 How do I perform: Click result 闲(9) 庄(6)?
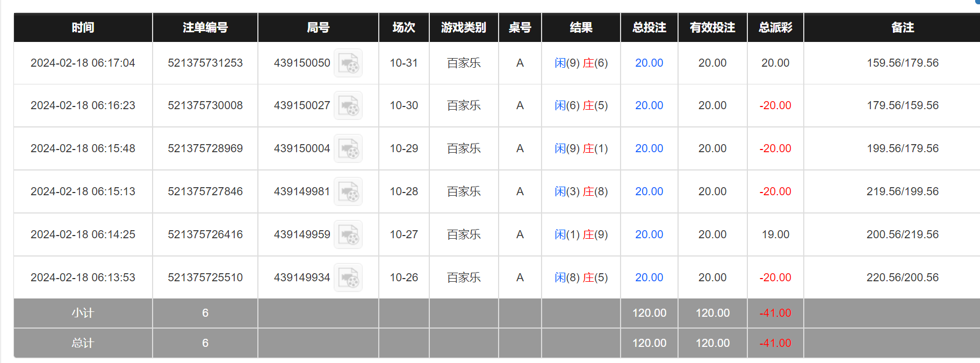pos(581,63)
